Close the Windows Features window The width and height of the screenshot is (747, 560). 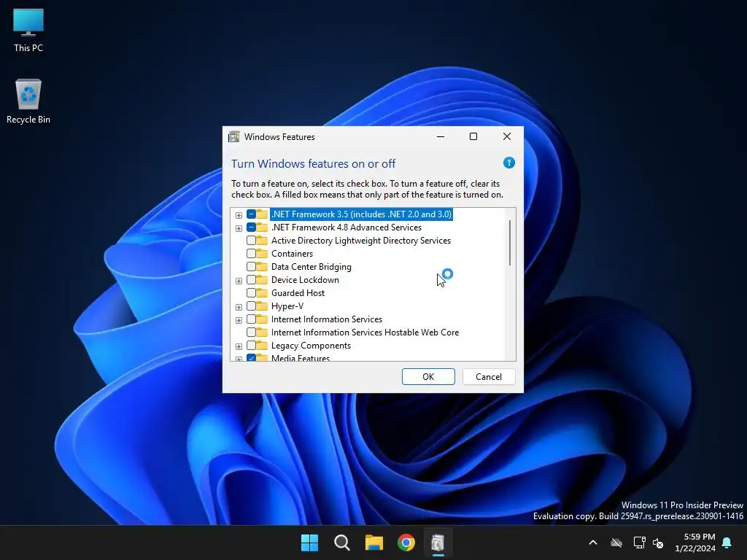(507, 136)
